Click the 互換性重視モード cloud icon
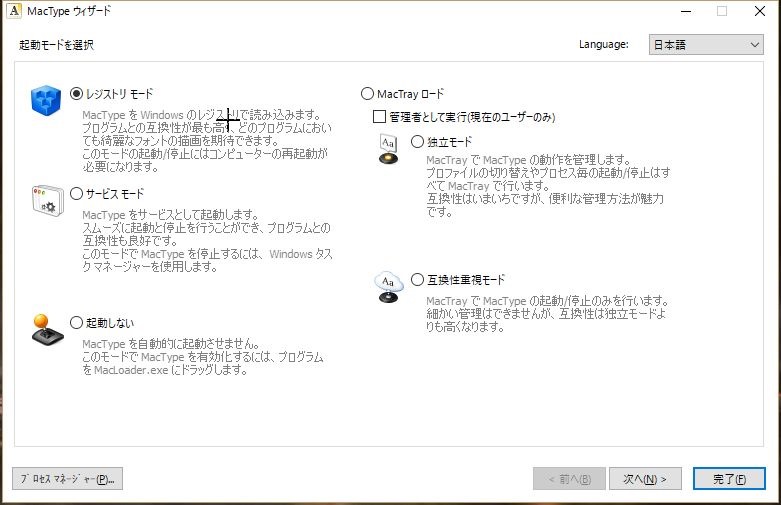 pos(388,287)
